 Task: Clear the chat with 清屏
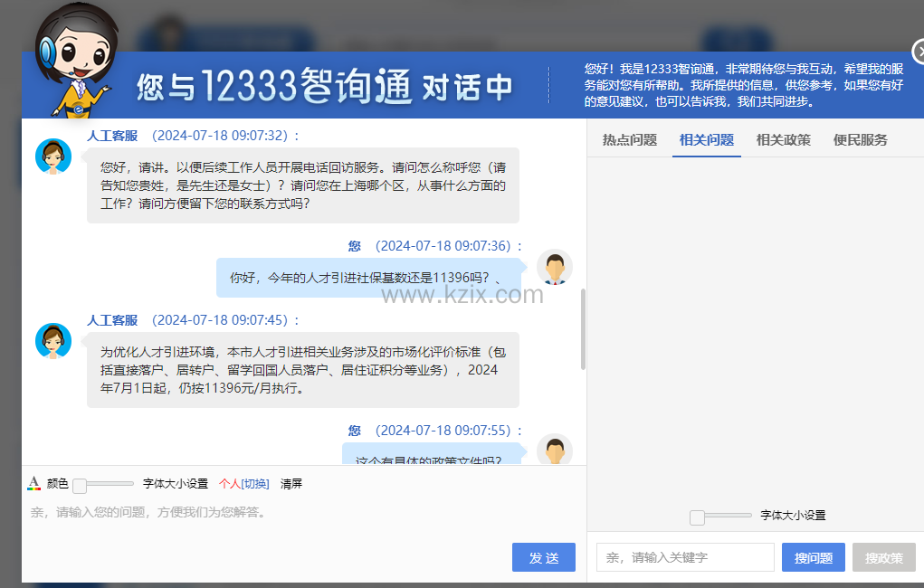click(291, 484)
